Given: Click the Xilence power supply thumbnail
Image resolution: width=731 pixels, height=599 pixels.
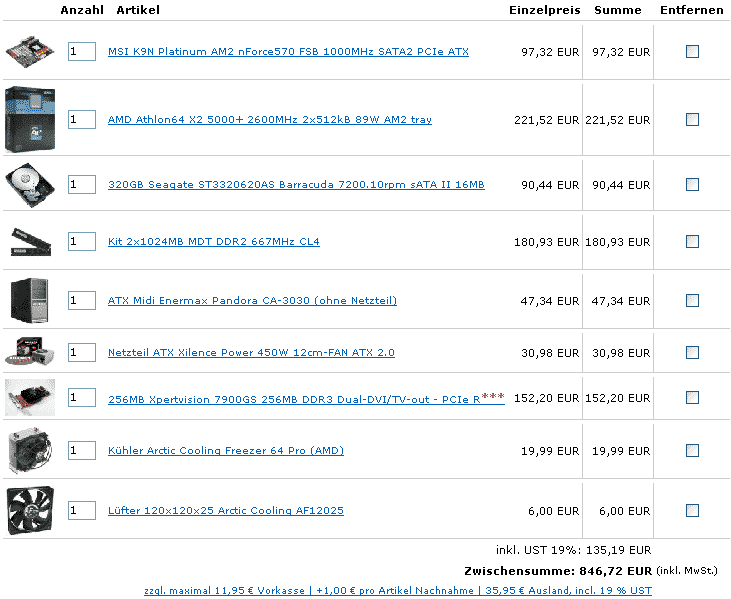Looking at the screenshot, I should point(29,351).
